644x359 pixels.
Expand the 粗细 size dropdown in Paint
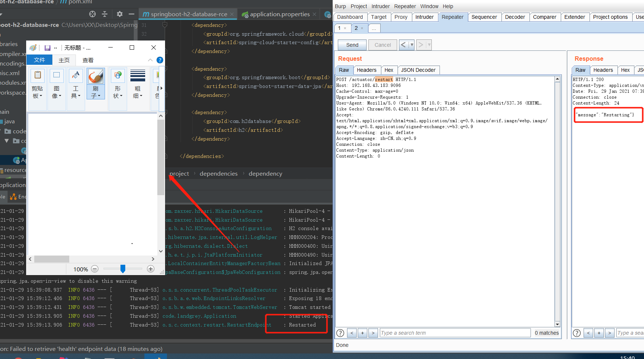(x=138, y=92)
